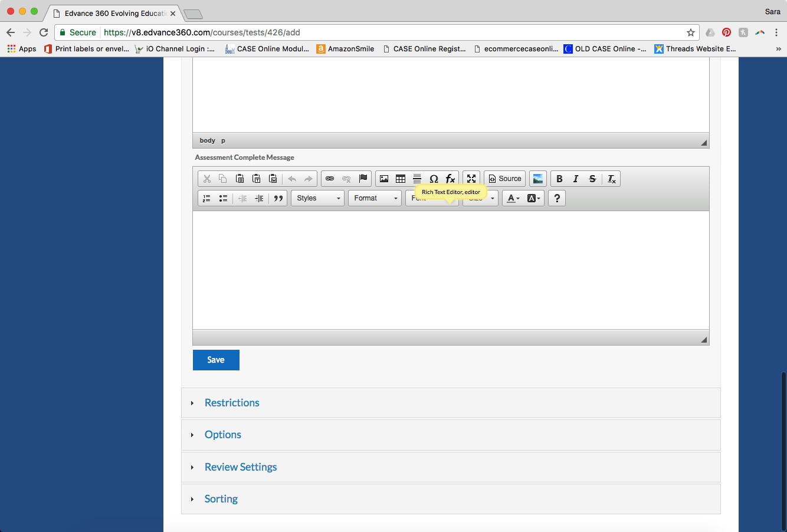Toggle bold formatting in the editor
The image size is (787, 532).
coord(559,179)
